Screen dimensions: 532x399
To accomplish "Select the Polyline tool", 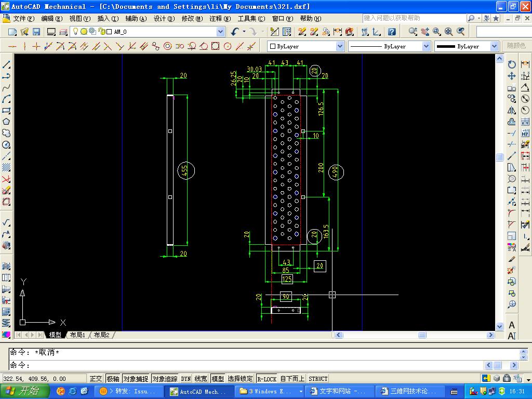I will (6, 76).
